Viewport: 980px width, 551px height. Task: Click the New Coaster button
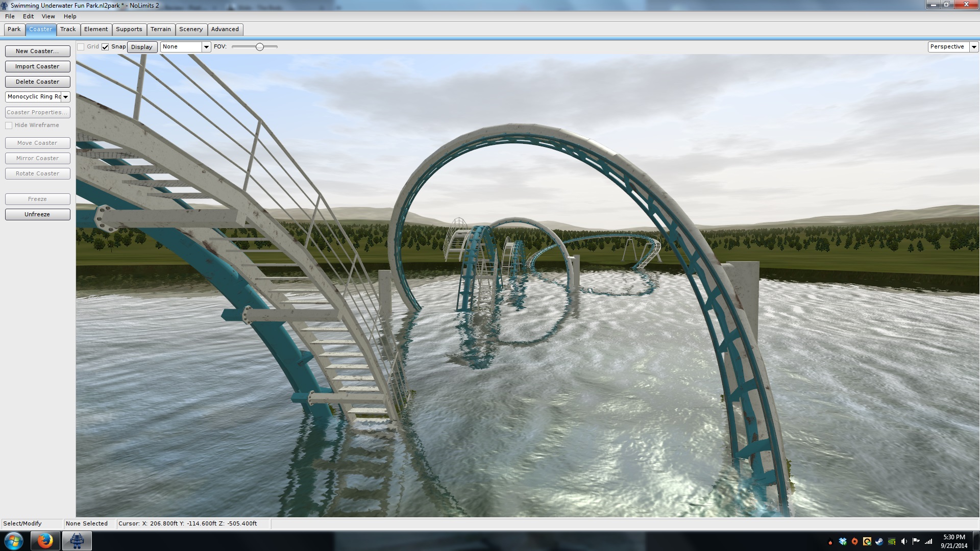tap(37, 51)
